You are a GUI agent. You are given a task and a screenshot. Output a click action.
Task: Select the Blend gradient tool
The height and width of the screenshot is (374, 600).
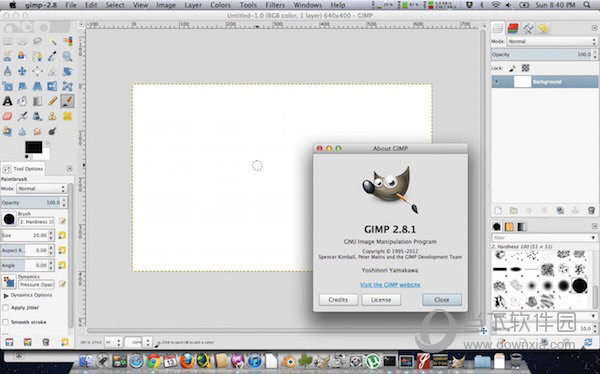[x=37, y=101]
